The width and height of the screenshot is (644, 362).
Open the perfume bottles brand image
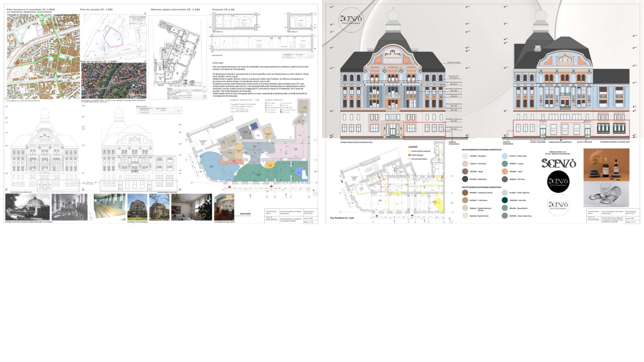point(607,165)
